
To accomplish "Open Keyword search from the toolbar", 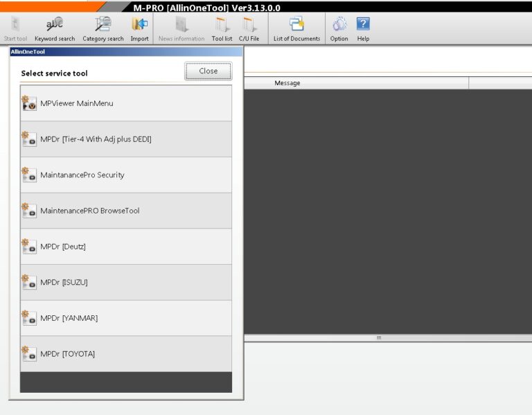I will pos(55,24).
